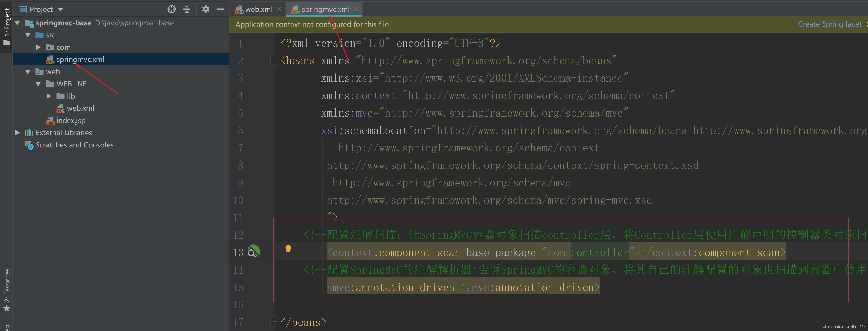Click the yellow lightbulb intention icon

coord(288,249)
